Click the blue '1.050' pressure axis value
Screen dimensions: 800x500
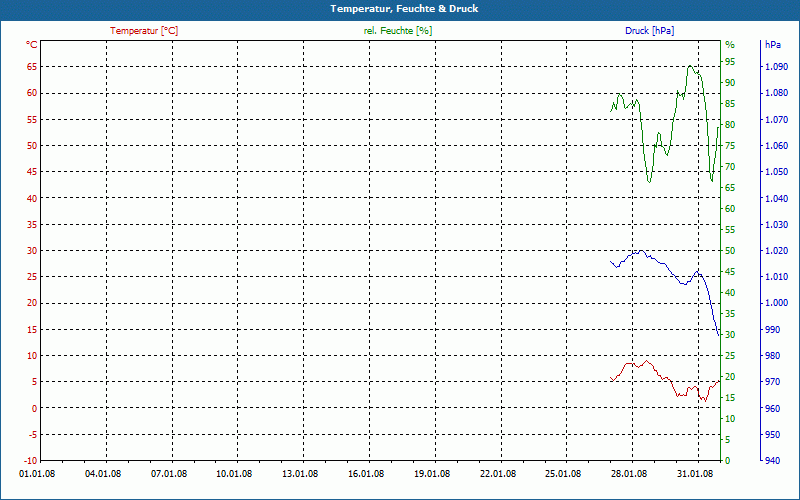(777, 172)
